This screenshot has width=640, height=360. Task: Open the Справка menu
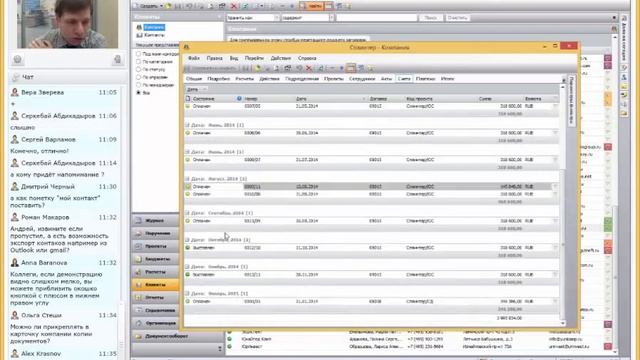point(307,58)
